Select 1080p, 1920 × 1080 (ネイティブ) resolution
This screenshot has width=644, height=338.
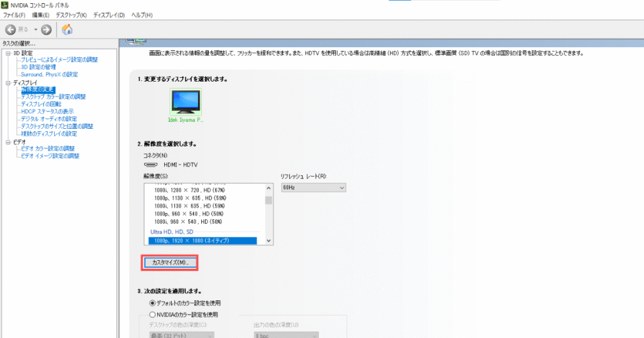203,241
